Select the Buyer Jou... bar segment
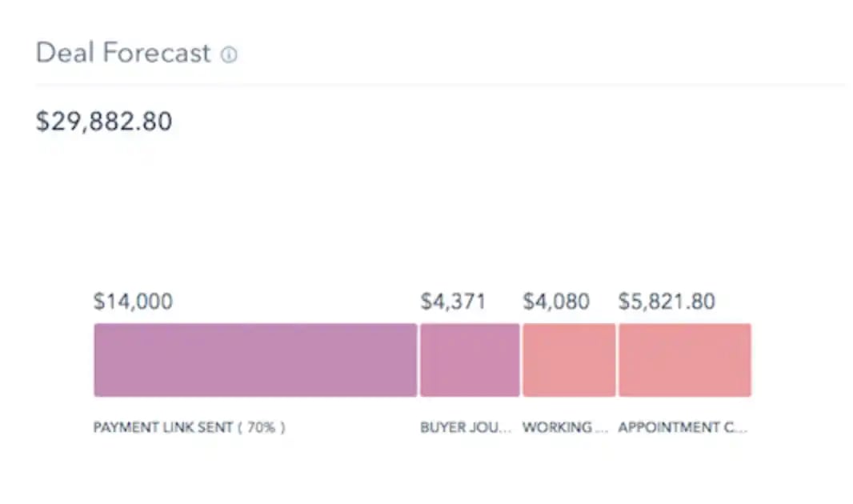The height and width of the screenshot is (504, 853). coord(470,360)
